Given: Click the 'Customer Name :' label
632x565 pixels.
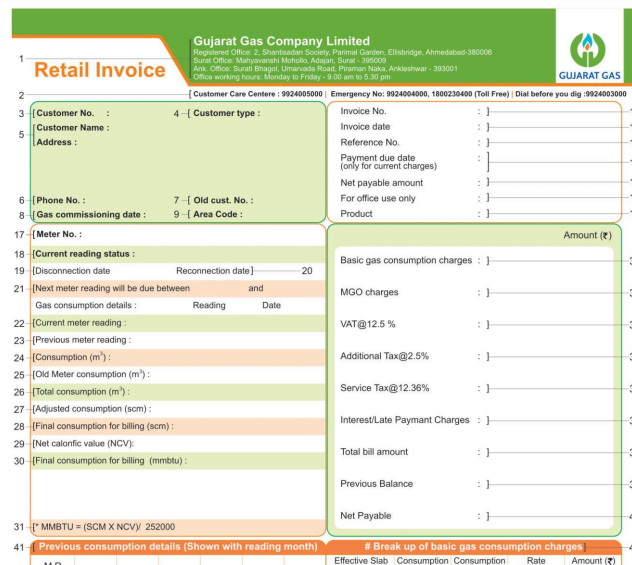Looking at the screenshot, I should (73, 128).
